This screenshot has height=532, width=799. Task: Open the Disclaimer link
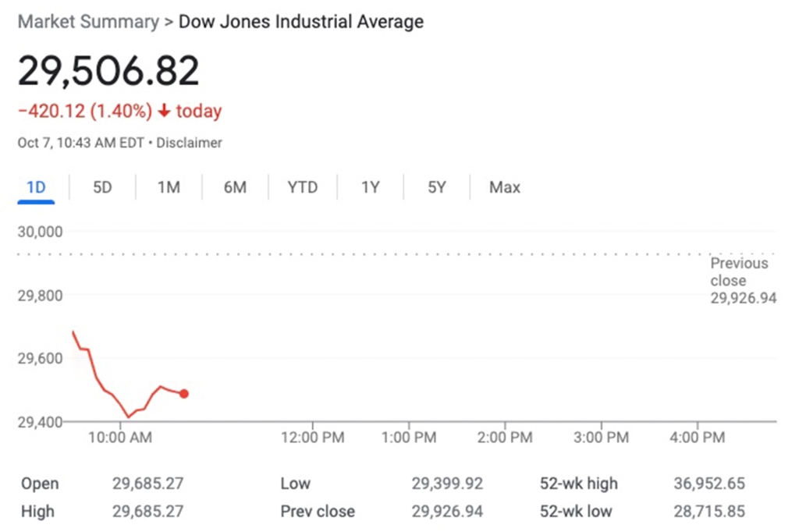click(x=193, y=143)
